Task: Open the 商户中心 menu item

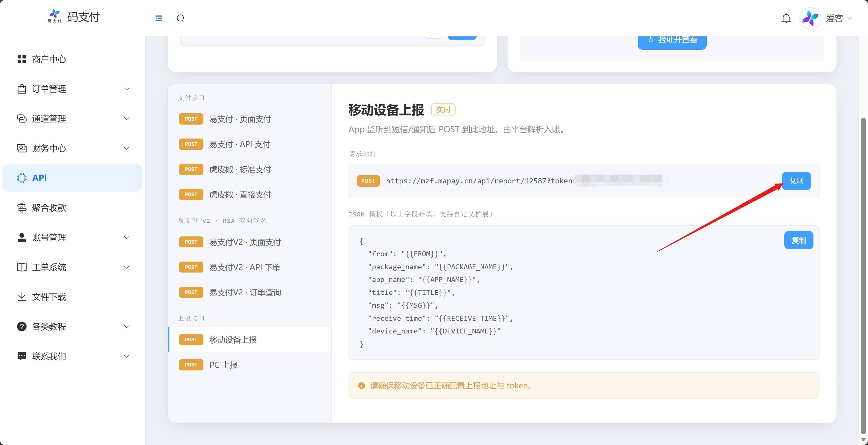Action: click(x=72, y=59)
